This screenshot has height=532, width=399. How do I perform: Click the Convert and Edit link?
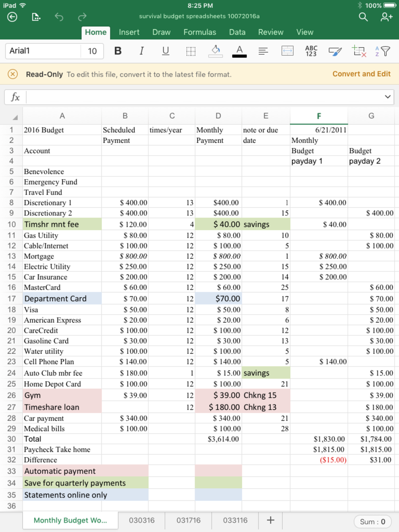(x=361, y=74)
